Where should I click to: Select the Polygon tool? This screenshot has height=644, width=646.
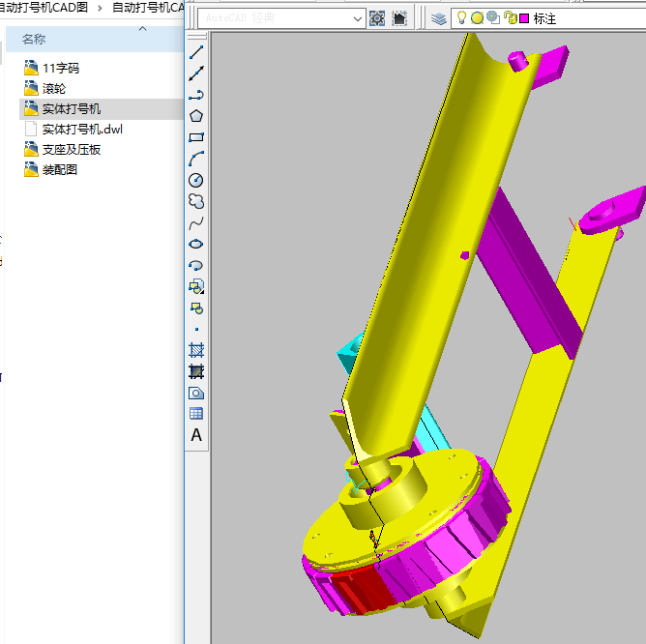pos(196,116)
